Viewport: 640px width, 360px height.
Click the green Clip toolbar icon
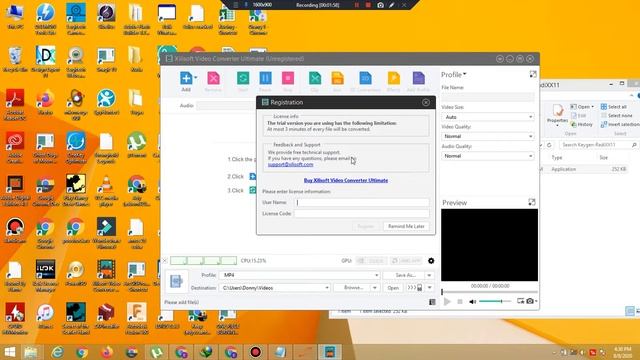point(315,78)
